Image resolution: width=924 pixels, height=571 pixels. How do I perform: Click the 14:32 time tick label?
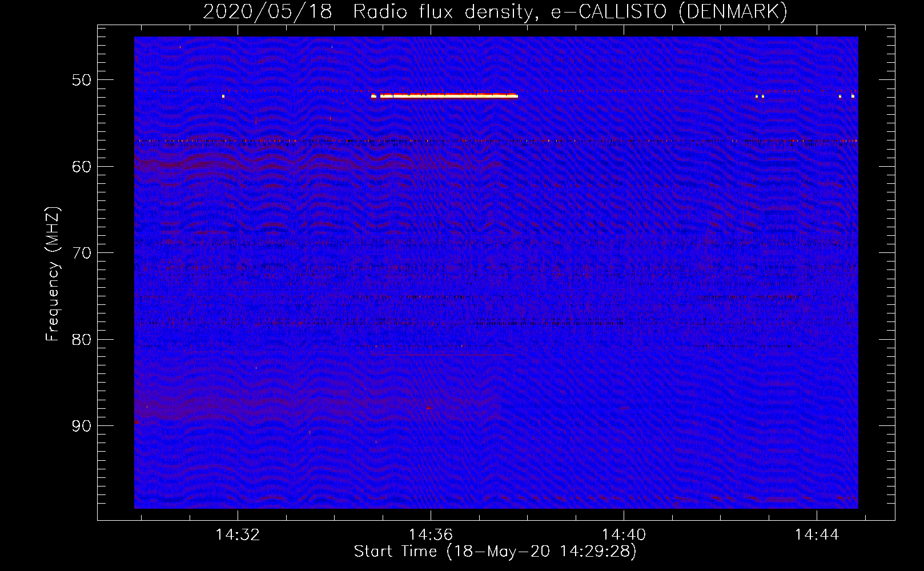238,534
